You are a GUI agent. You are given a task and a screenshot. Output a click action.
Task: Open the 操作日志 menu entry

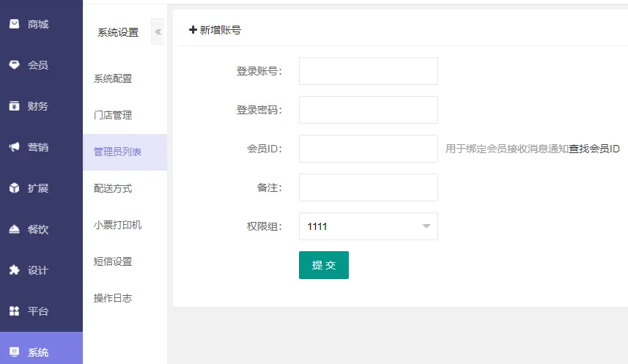pos(113,298)
